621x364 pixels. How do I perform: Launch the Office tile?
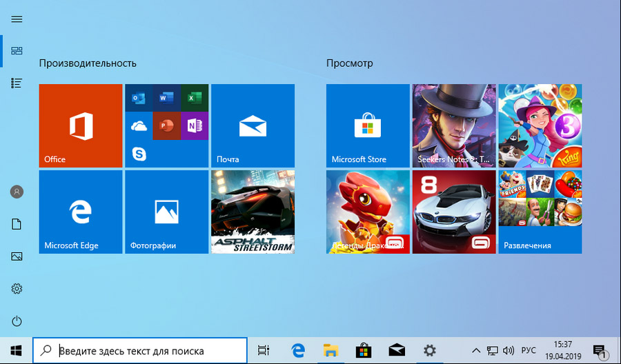[81, 125]
